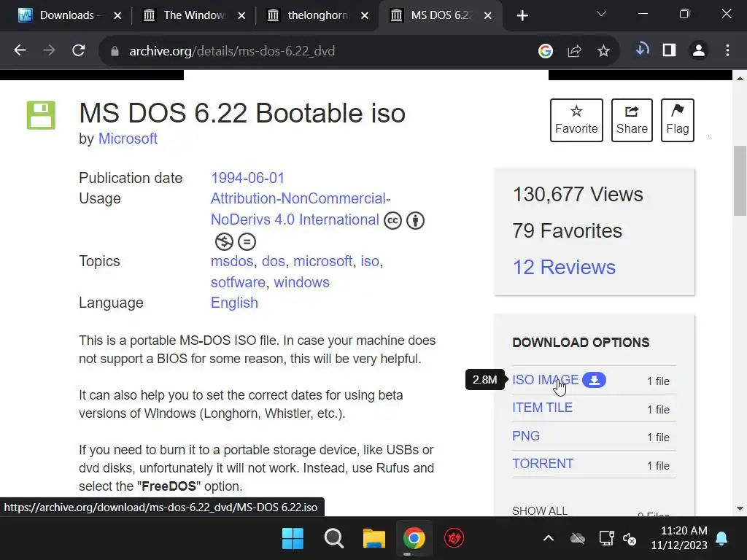Open the red app icon on the taskbar
Image resolution: width=747 pixels, height=560 pixels.
coord(454,539)
